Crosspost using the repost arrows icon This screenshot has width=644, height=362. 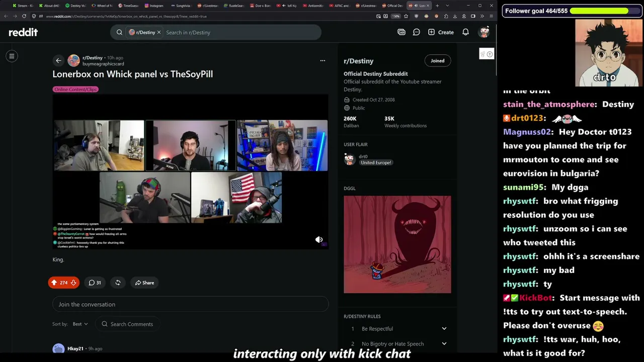tap(118, 283)
